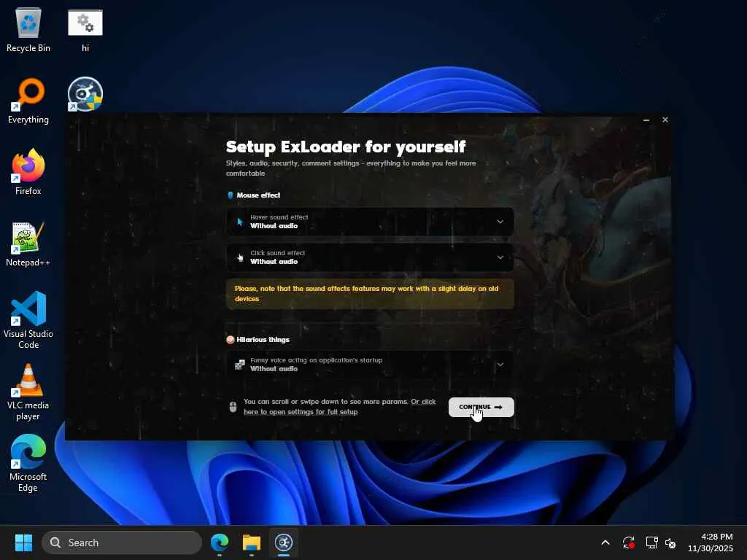
Task: Open the clock and date flyout
Action: coord(711,542)
